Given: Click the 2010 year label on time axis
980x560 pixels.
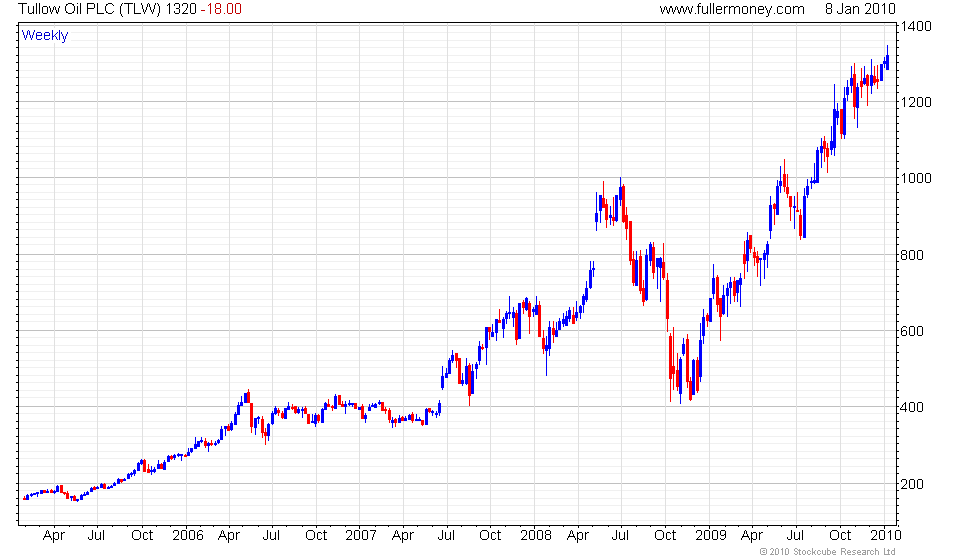Looking at the screenshot, I should [x=886, y=536].
